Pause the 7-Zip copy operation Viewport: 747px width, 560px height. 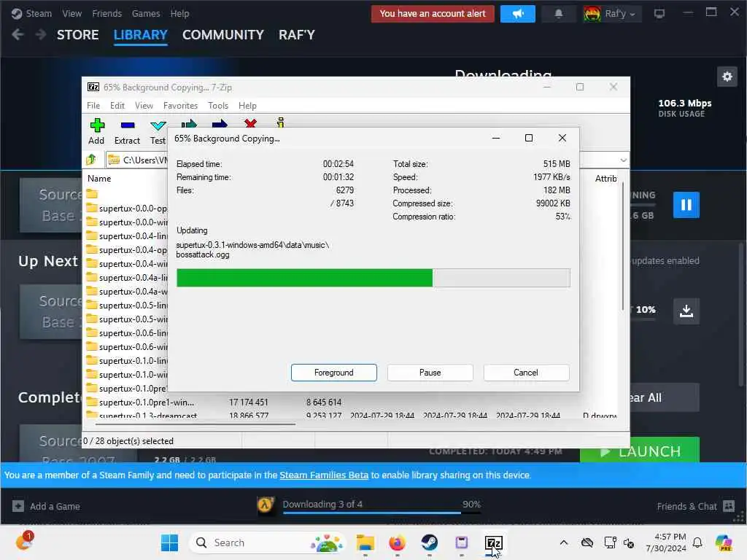(430, 373)
